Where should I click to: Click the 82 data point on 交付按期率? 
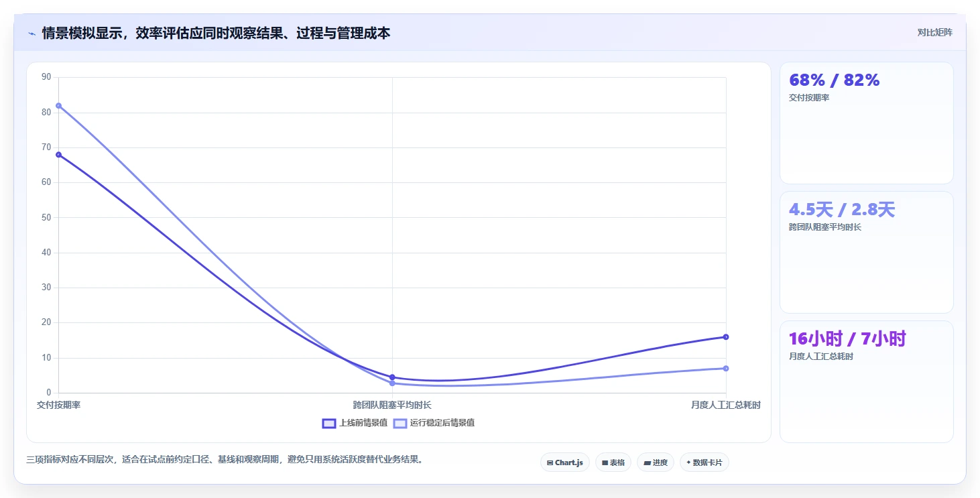58,106
